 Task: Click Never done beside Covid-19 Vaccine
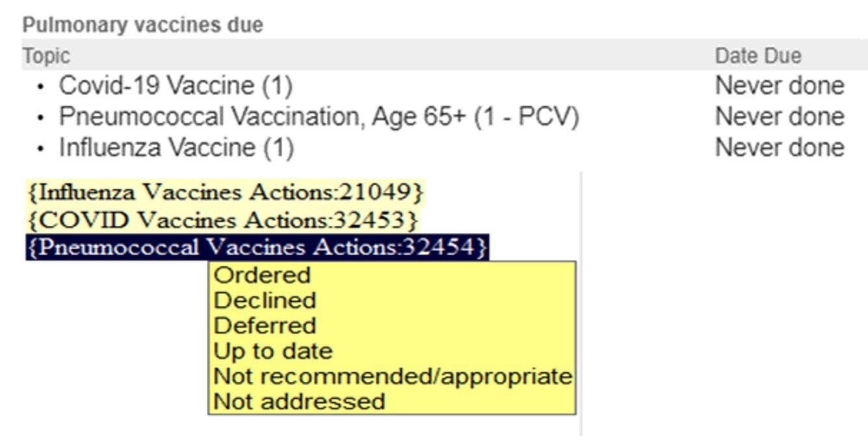(x=779, y=85)
